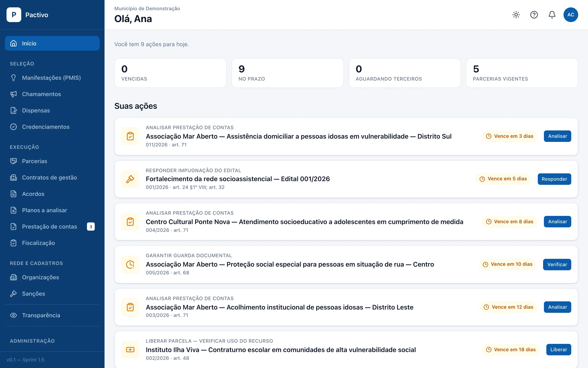Viewport: 588px width, 368px height.
Task: Click Analisar for Assistência domiciliar Distrito Sul
Action: pos(557,136)
